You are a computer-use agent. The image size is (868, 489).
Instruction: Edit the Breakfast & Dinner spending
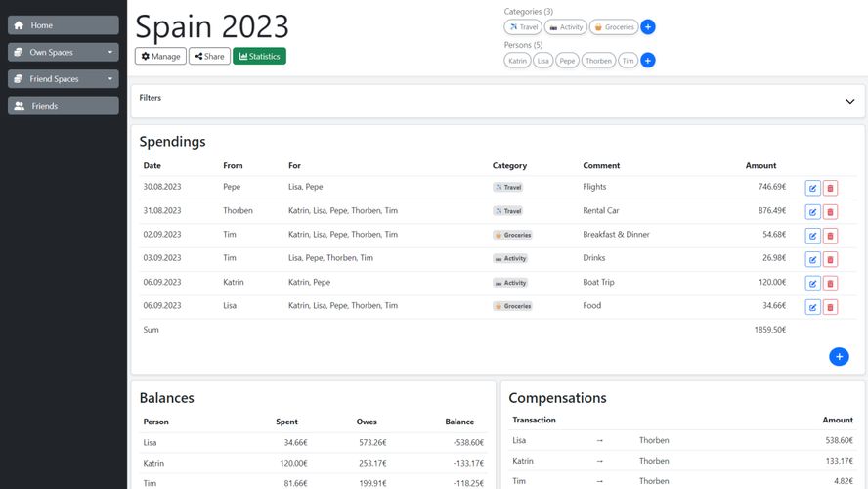[812, 236]
